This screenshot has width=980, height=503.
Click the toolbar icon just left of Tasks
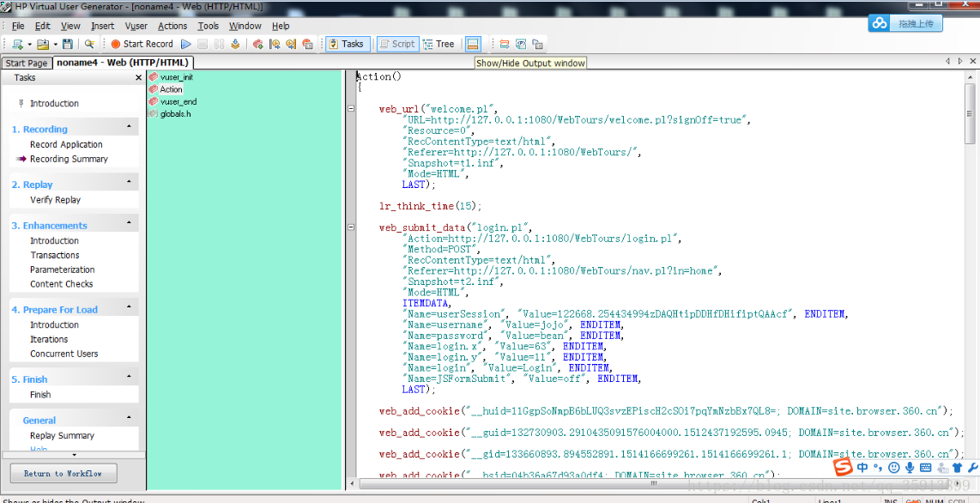(x=307, y=44)
